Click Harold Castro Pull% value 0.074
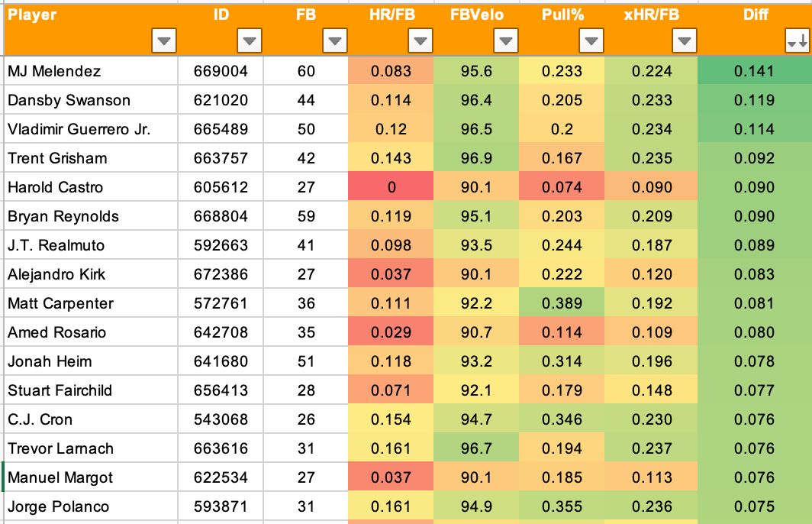 (x=562, y=186)
